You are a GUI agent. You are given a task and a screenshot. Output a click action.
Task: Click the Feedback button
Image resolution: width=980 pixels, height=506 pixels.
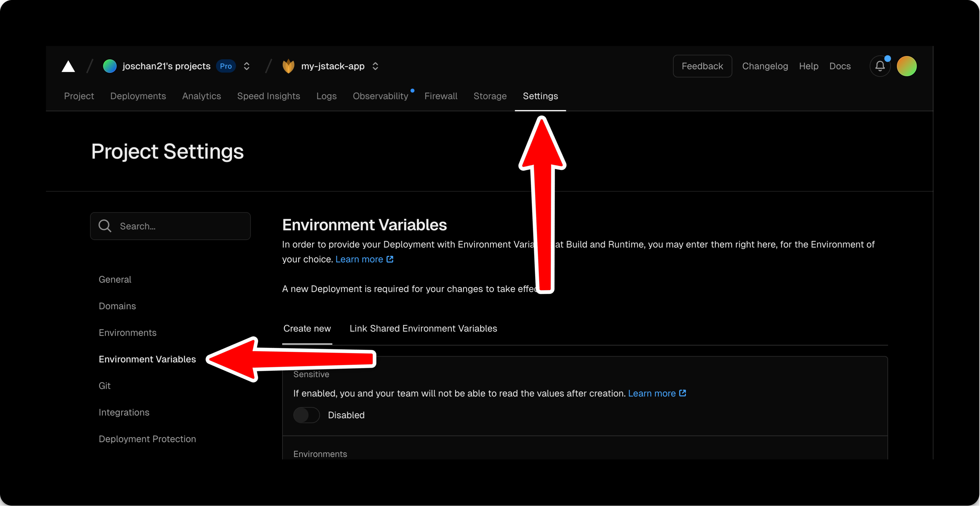point(702,66)
